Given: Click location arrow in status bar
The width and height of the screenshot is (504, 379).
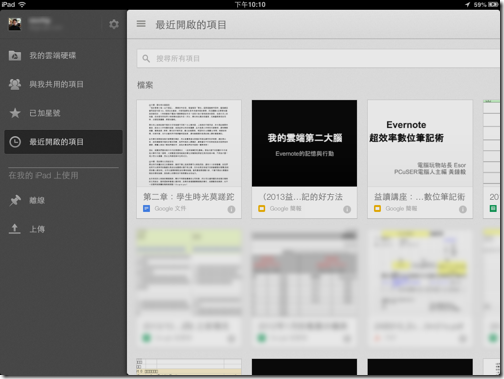Looking at the screenshot, I should pyautogui.click(x=468, y=5).
